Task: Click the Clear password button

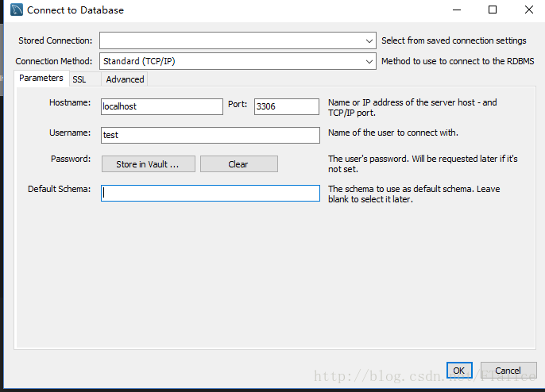Action: tap(239, 164)
